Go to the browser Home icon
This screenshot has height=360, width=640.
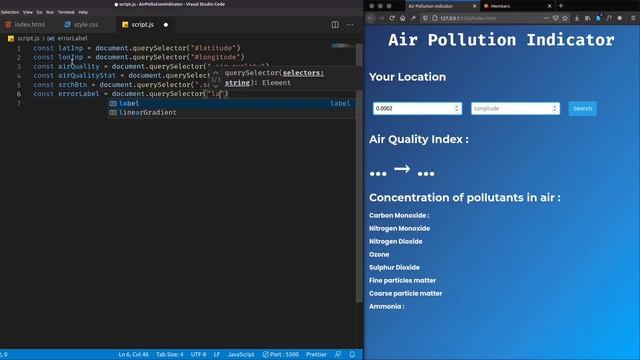point(402,18)
